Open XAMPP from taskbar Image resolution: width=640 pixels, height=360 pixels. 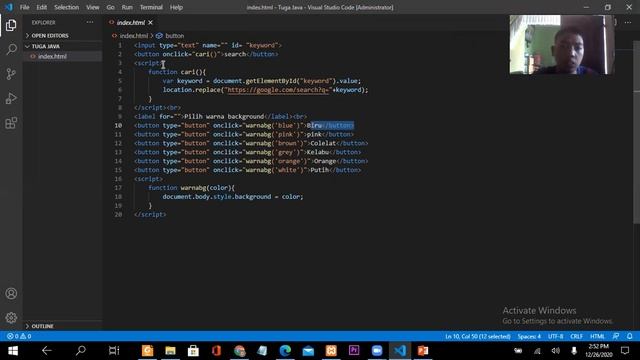click(331, 351)
